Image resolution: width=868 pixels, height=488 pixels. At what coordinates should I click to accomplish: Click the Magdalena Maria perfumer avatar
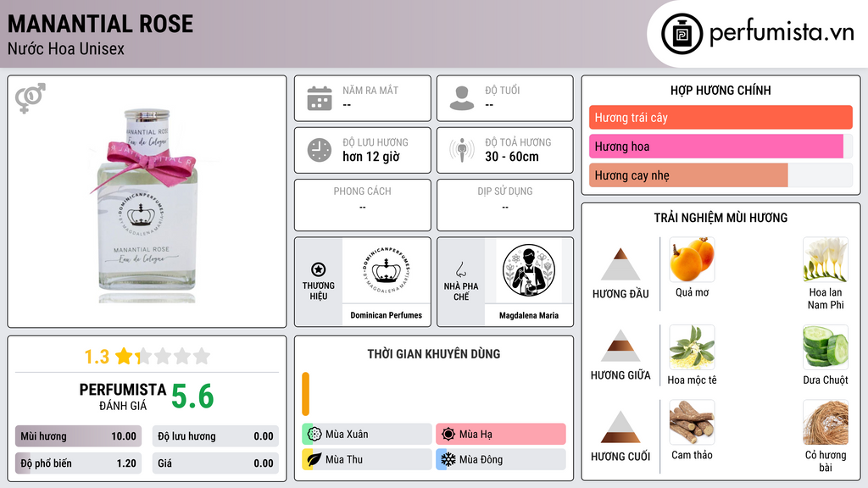(529, 270)
